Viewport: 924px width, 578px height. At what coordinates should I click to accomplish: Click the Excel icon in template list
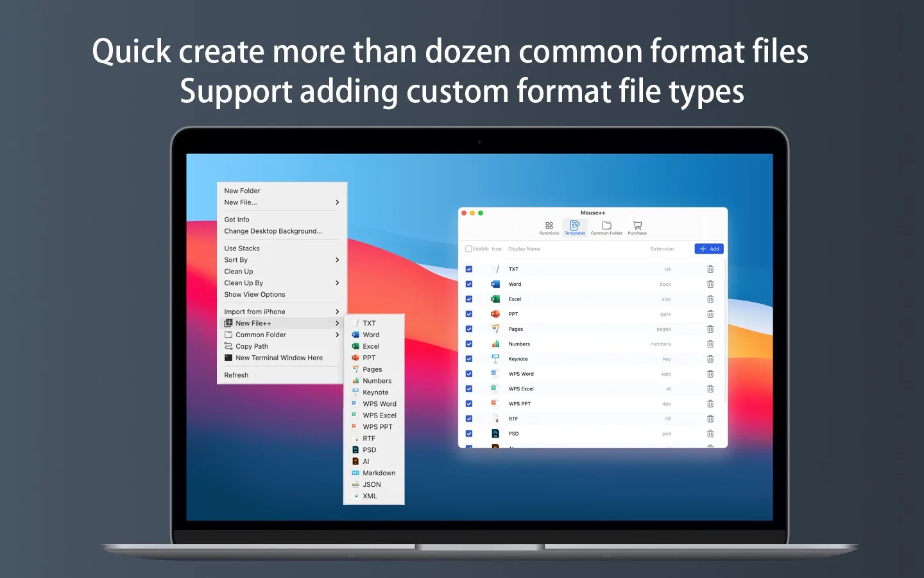495,299
